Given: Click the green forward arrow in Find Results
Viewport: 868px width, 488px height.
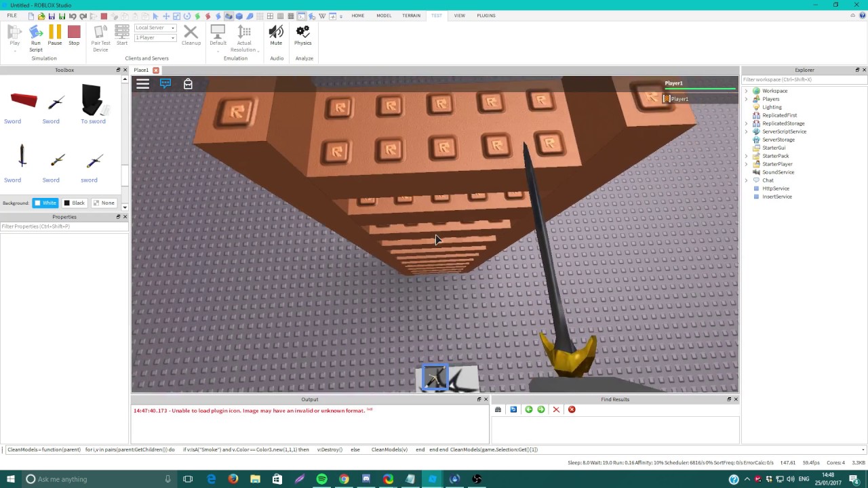Looking at the screenshot, I should 541,409.
